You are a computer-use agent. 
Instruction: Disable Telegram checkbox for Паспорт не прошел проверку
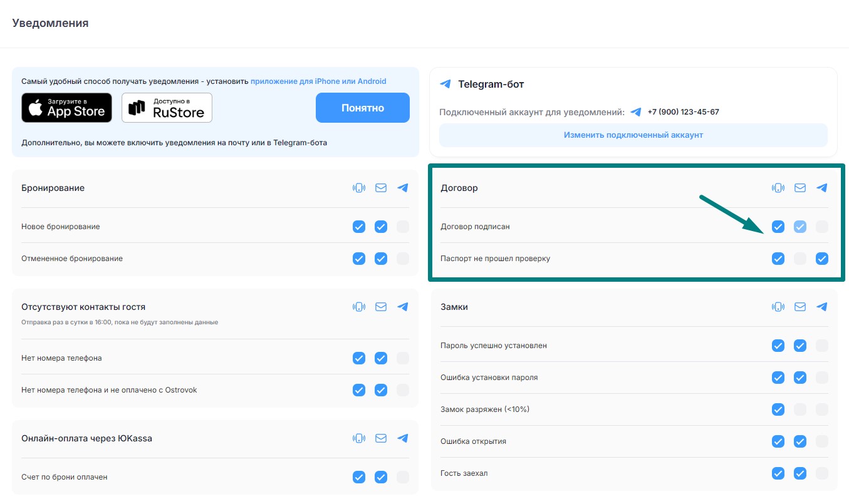[822, 259]
